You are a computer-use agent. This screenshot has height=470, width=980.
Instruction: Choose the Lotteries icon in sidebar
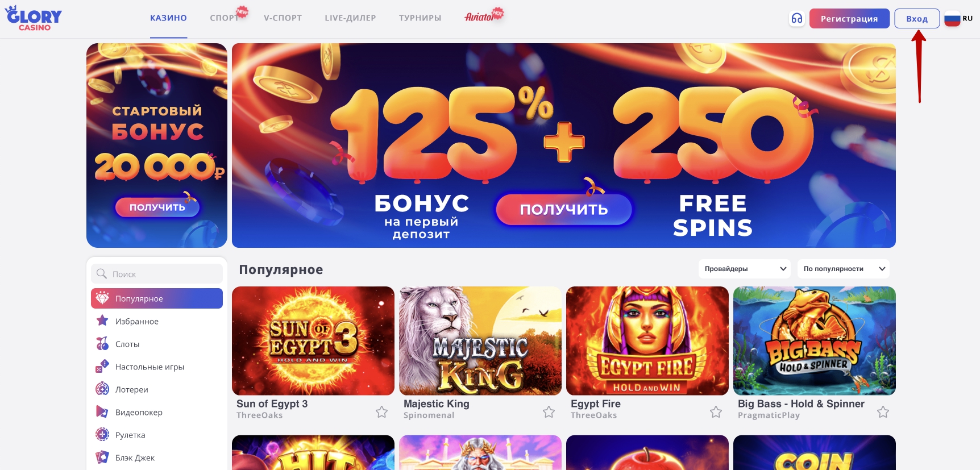pyautogui.click(x=102, y=389)
